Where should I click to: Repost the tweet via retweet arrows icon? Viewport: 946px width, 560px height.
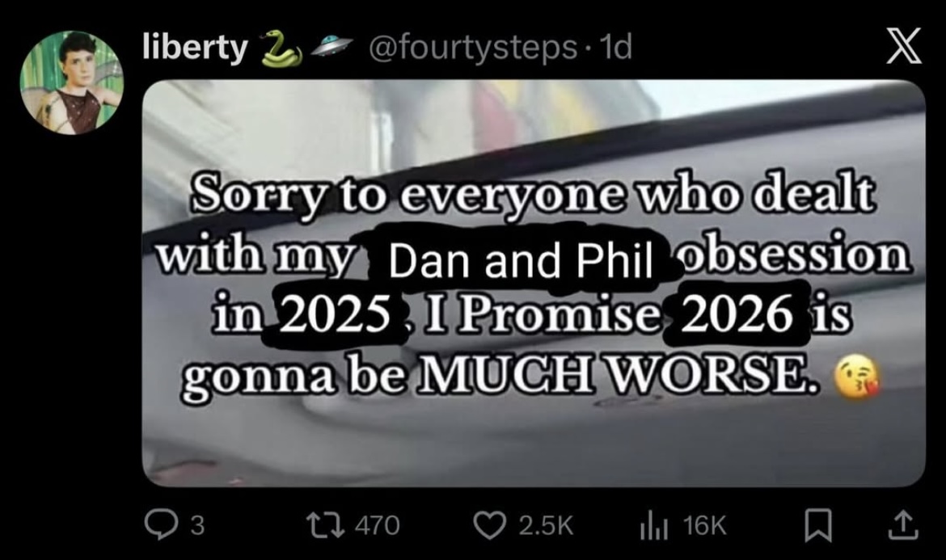325,524
